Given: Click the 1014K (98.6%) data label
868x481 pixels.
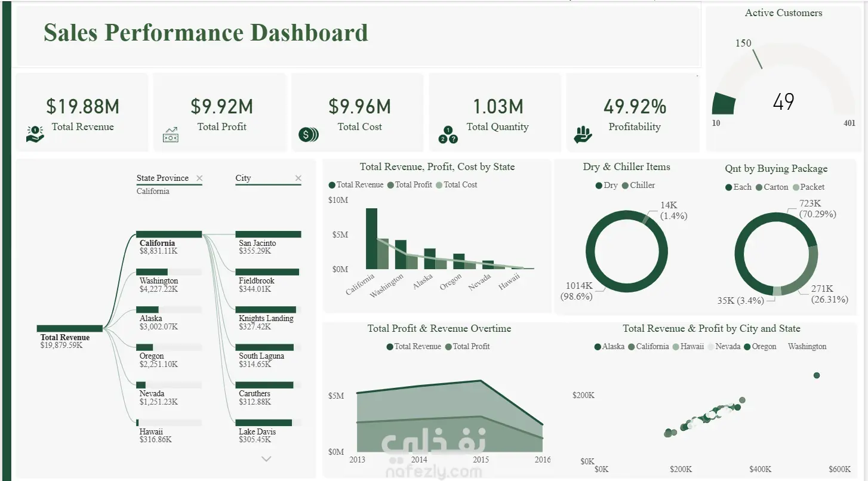Looking at the screenshot, I should [577, 291].
